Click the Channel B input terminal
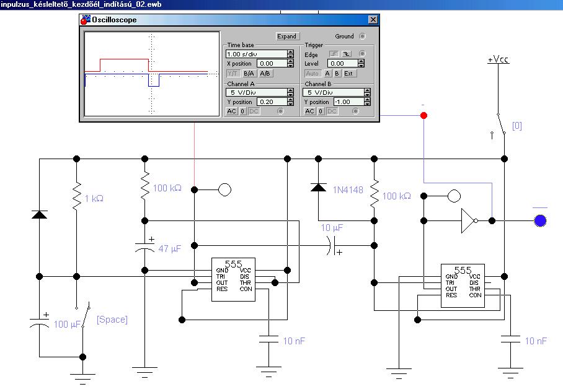This screenshot has width=563, height=392. tap(355, 111)
